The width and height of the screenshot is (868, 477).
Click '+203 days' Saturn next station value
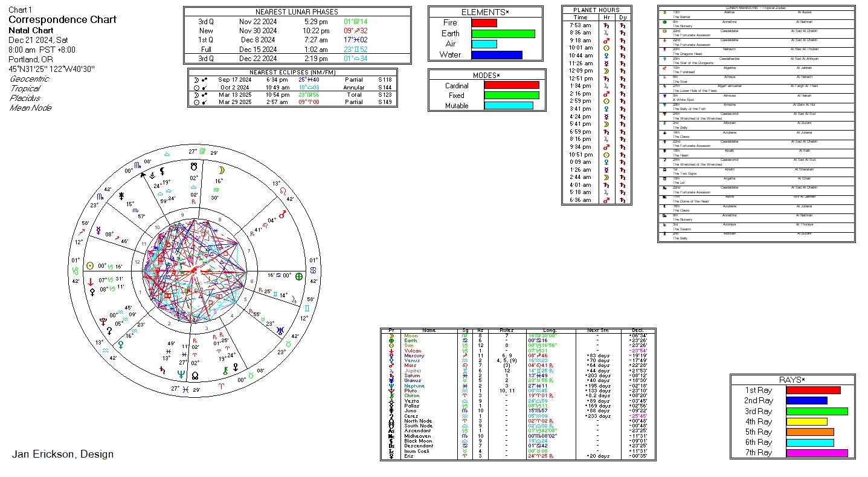pos(597,375)
